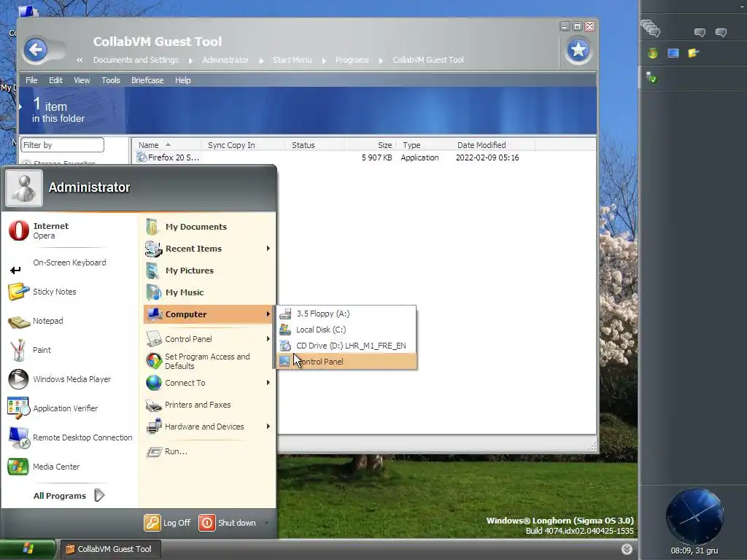Click the green check network sidebar icon
Viewport: 747px width, 560px height.
[x=651, y=77]
